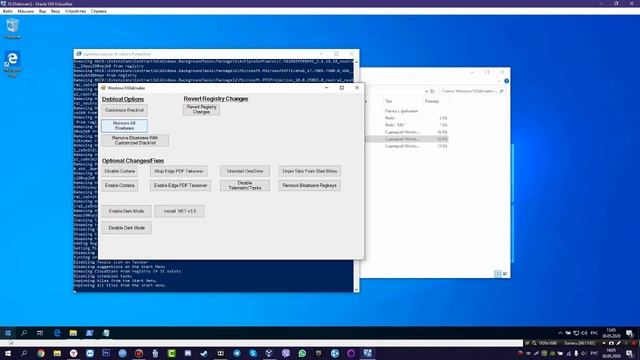Viewport: 640px width, 360px height.
Task: Open Skype from the host taskbar
Action: pos(253,353)
